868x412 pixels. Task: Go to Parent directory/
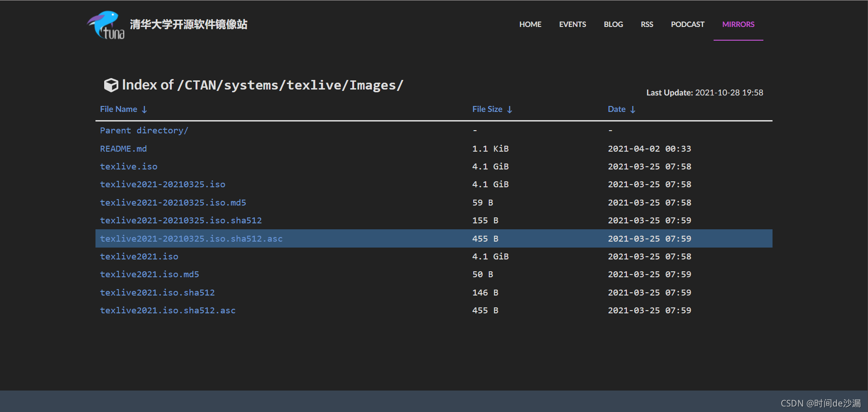[x=144, y=131]
